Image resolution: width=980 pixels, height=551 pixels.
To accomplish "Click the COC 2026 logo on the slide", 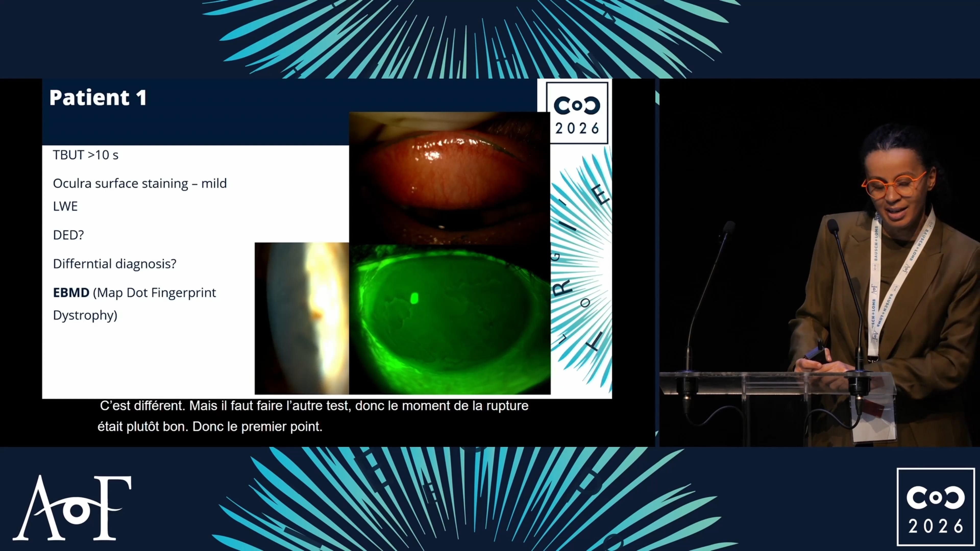I will (x=577, y=113).
